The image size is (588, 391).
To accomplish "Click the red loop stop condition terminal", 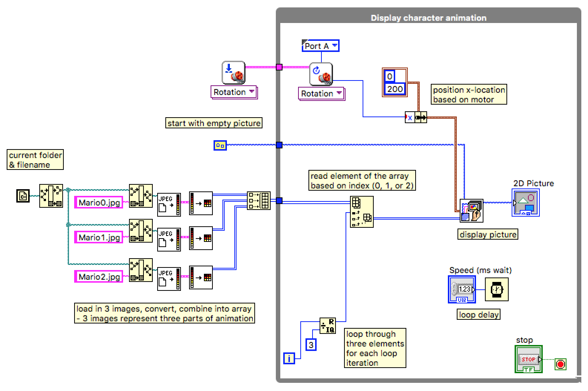I will 560,364.
